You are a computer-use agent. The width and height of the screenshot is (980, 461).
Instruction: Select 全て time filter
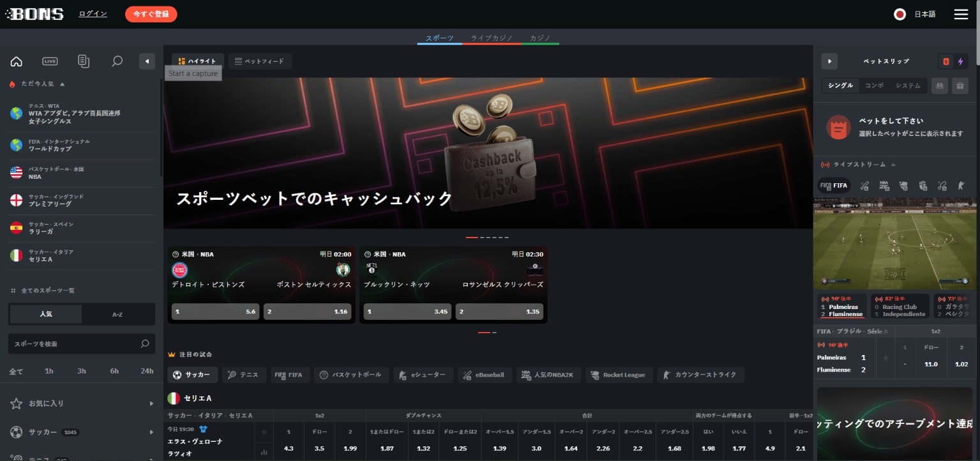16,371
